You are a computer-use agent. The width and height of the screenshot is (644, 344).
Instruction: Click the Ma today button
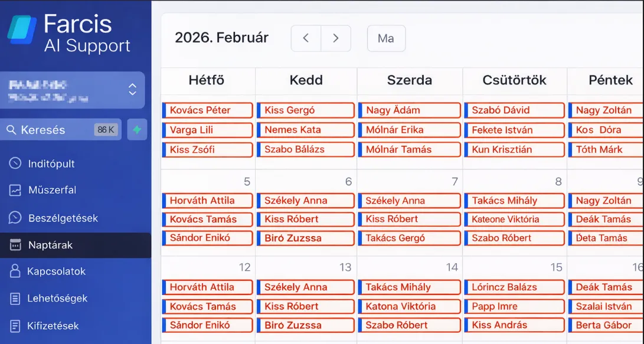point(386,38)
